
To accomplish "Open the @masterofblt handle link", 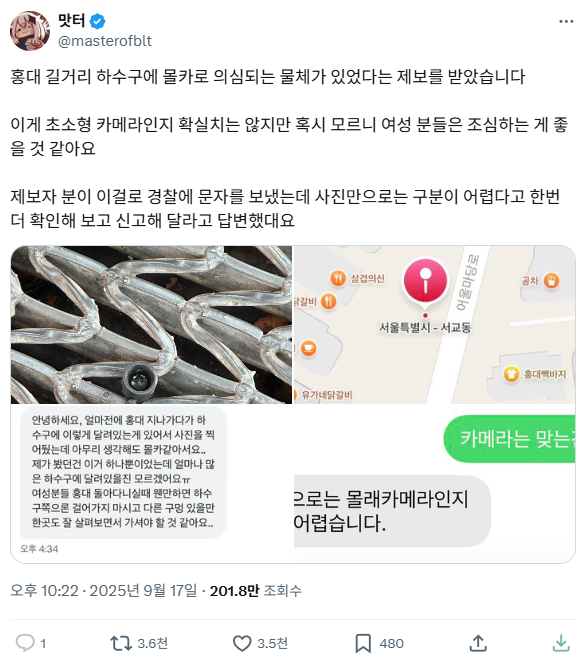I will 105,41.
